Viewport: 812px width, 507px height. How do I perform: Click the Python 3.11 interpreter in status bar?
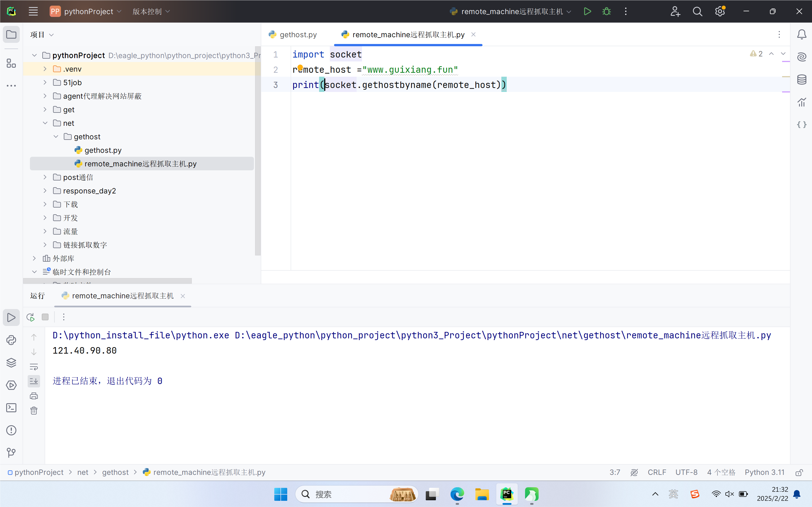click(x=764, y=473)
